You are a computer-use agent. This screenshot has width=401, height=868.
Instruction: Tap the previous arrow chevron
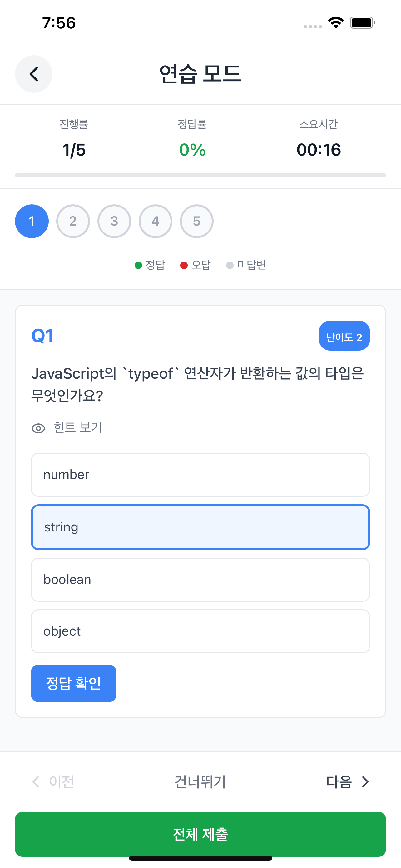point(36,782)
